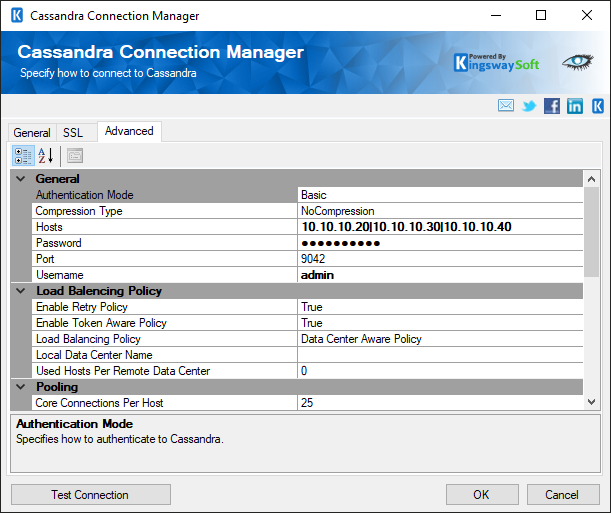Click Used Hosts Per Remote Data Center value 0
Viewport: 611px width, 513px height.
point(440,370)
